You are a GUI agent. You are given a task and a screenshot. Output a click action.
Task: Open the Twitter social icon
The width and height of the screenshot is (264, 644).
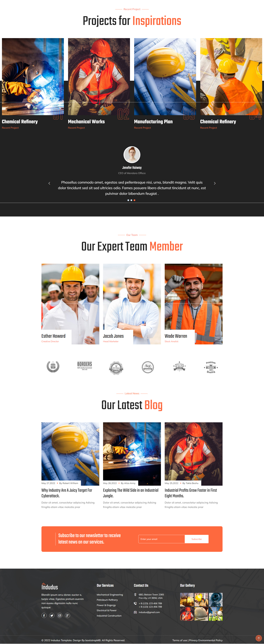click(52, 616)
